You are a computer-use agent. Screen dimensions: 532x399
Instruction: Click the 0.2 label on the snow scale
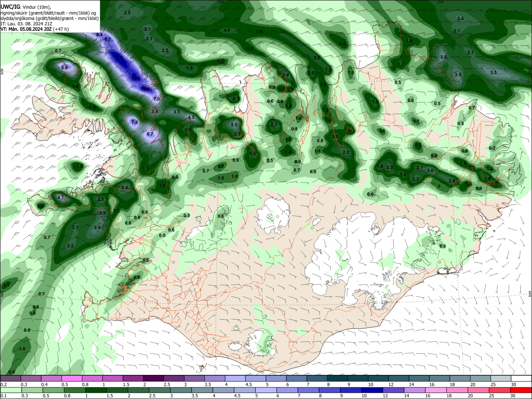click(x=3, y=384)
